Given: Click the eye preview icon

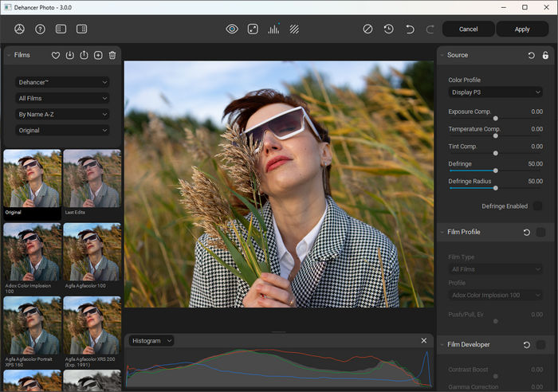Looking at the screenshot, I should 232,29.
